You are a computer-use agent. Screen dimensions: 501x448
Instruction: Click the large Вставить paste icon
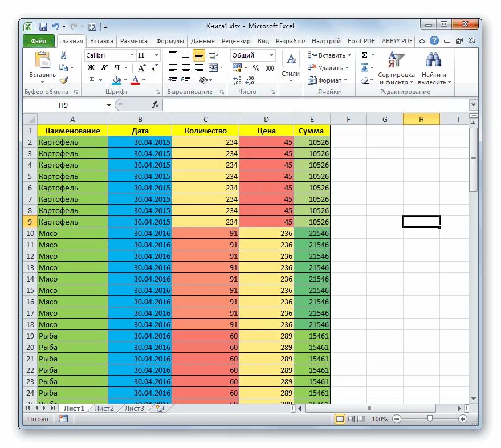pyautogui.click(x=43, y=60)
